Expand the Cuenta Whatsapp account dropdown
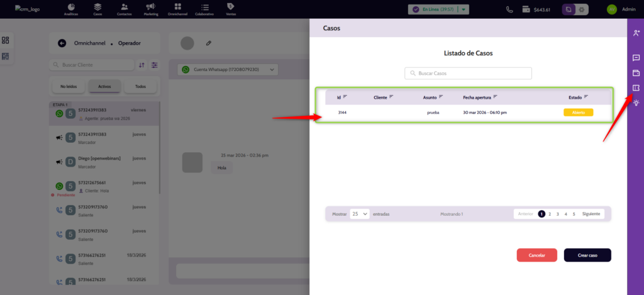The height and width of the screenshot is (295, 644). point(227,69)
